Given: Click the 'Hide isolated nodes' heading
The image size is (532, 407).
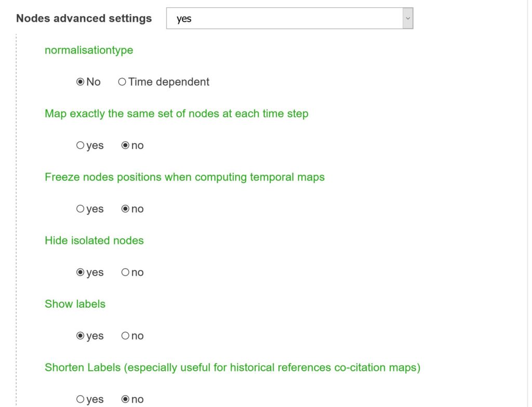Looking at the screenshot, I should 94,240.
